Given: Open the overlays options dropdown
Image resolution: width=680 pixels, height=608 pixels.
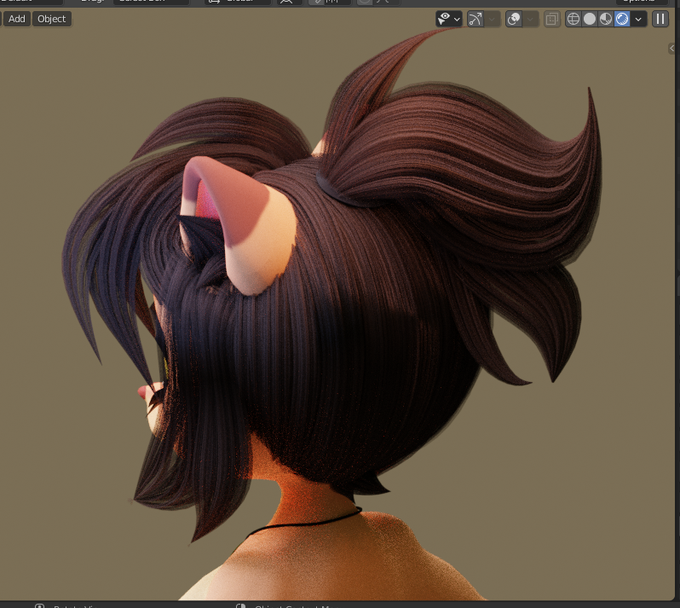Looking at the screenshot, I should coord(530,19).
